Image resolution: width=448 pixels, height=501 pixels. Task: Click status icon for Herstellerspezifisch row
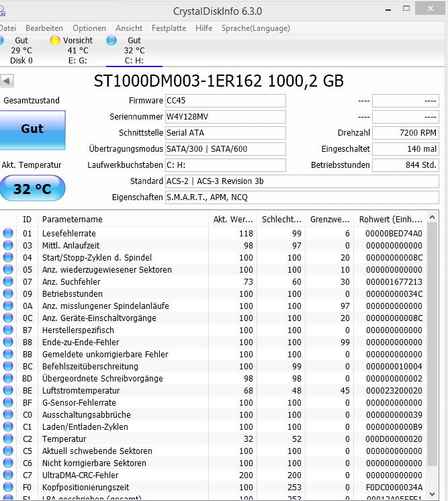coord(8,330)
